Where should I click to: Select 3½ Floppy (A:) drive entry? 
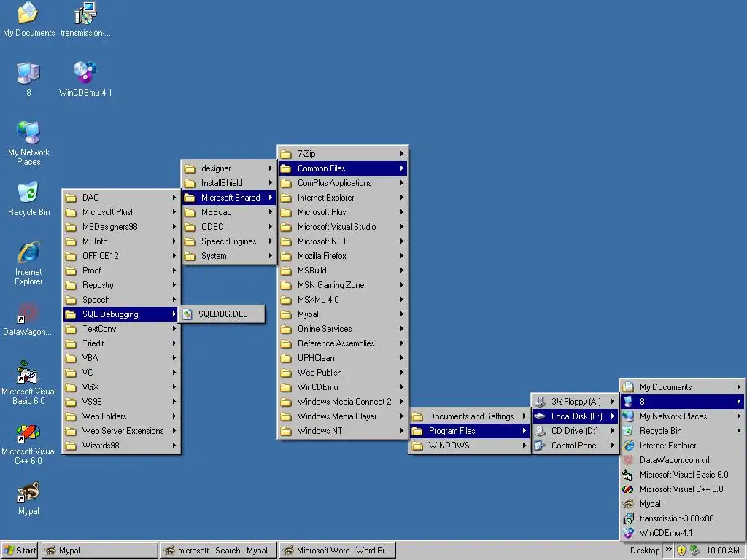575,402
